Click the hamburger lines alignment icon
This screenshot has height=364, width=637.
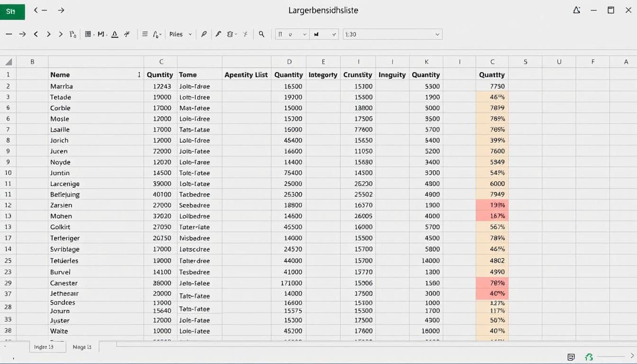coord(145,34)
